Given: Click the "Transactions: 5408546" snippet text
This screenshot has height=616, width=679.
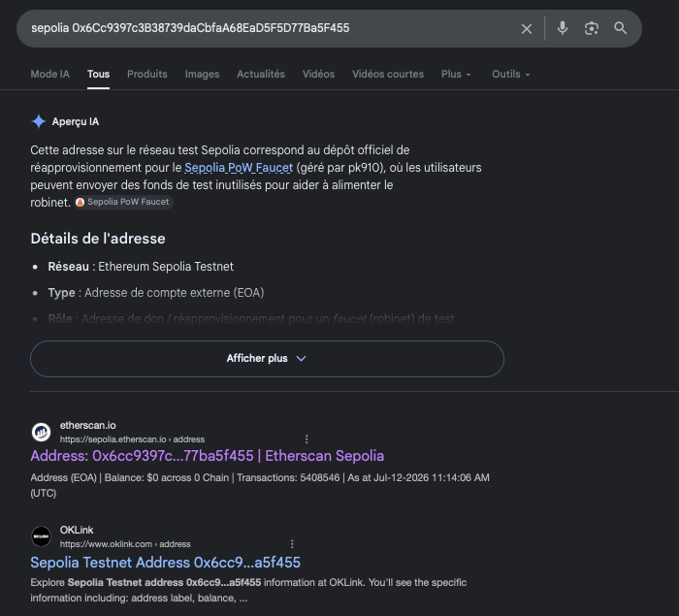Looking at the screenshot, I should tap(288, 478).
